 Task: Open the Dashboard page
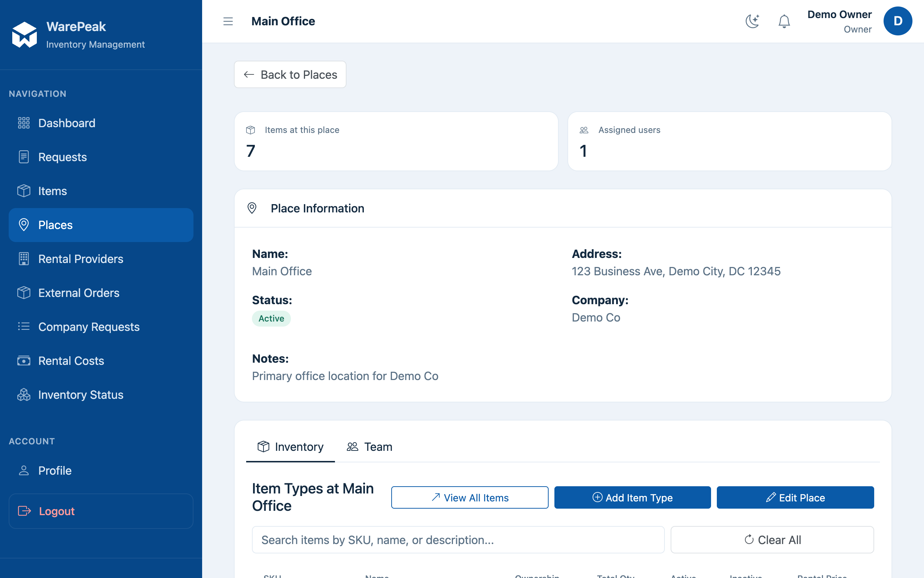coord(101,123)
